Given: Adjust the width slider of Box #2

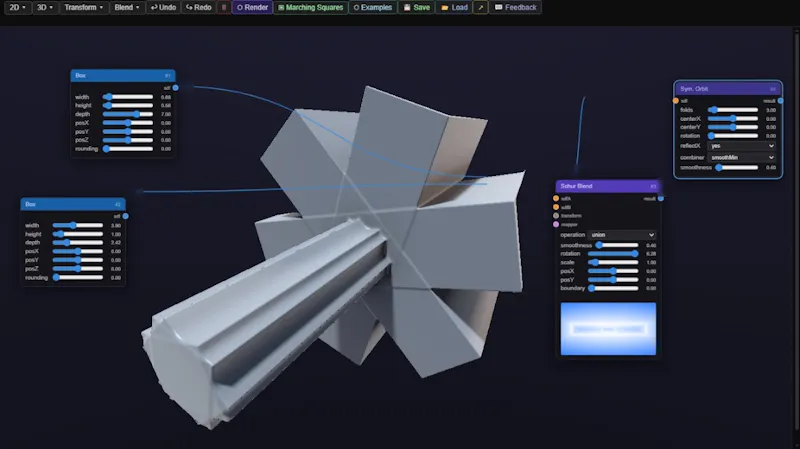Looking at the screenshot, I should 78,226.
